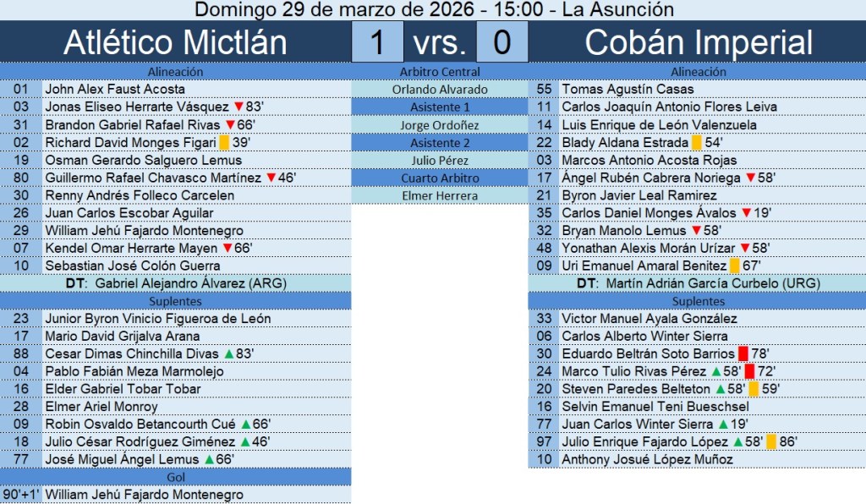
Task: Click yellow card beside Uri Emanuel Amaral Benitez
Action: pyautogui.click(x=735, y=267)
